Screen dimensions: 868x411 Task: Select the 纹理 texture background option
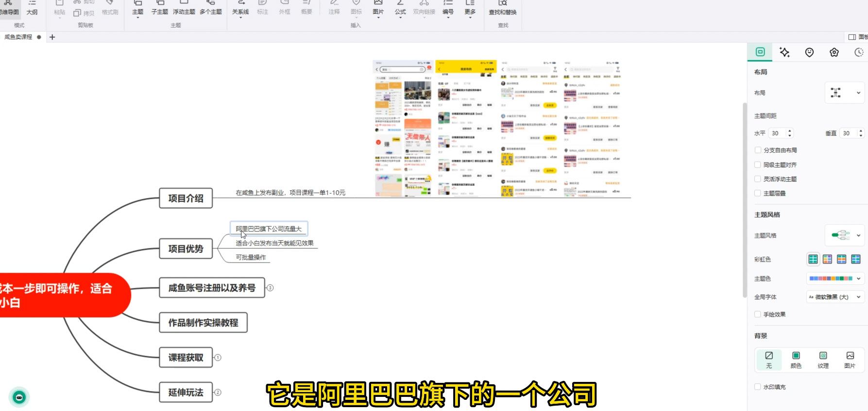823,360
